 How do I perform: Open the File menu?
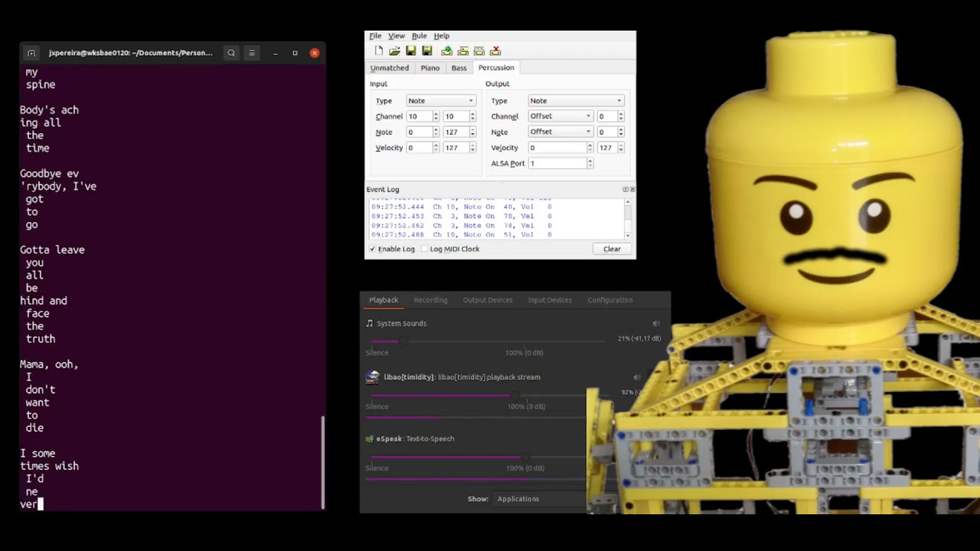pyautogui.click(x=375, y=36)
